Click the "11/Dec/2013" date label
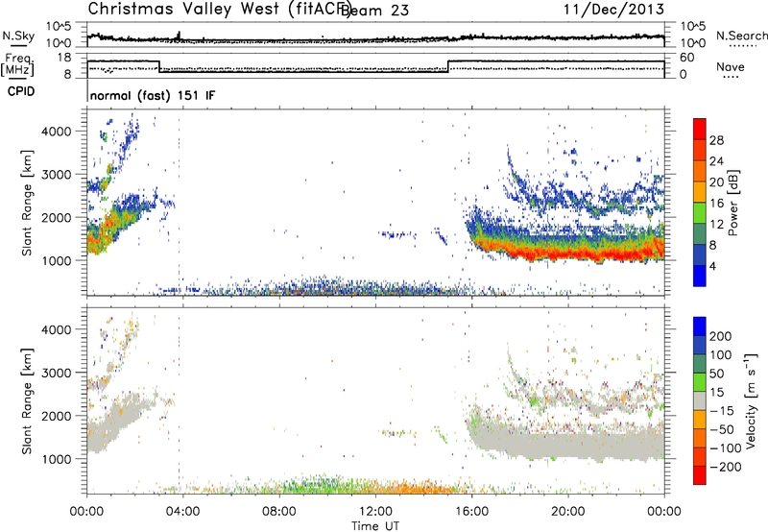 pos(613,10)
